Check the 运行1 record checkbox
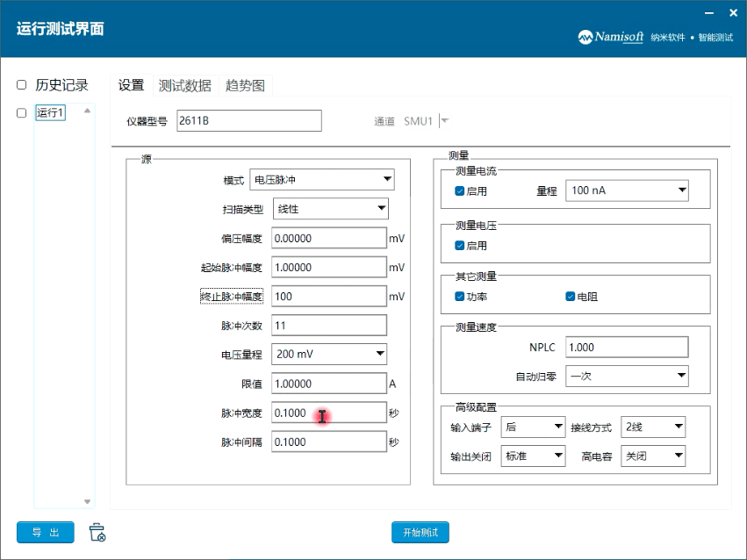 [x=21, y=113]
